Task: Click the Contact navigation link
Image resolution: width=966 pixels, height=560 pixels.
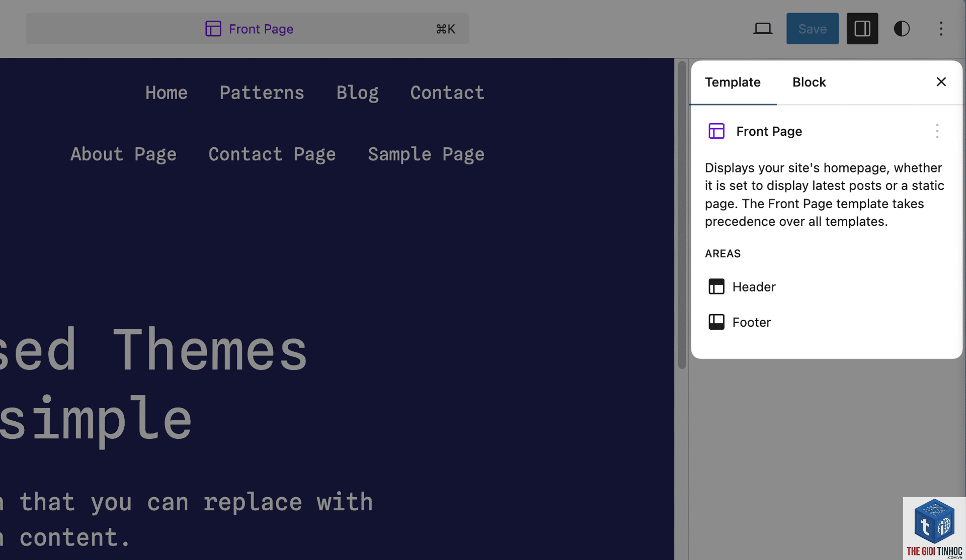Action: point(447,92)
